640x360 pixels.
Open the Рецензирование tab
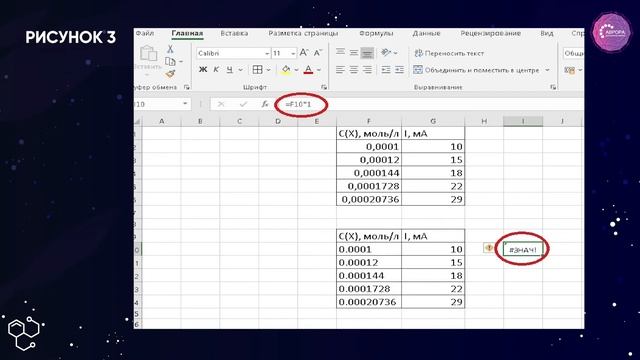[x=491, y=33]
